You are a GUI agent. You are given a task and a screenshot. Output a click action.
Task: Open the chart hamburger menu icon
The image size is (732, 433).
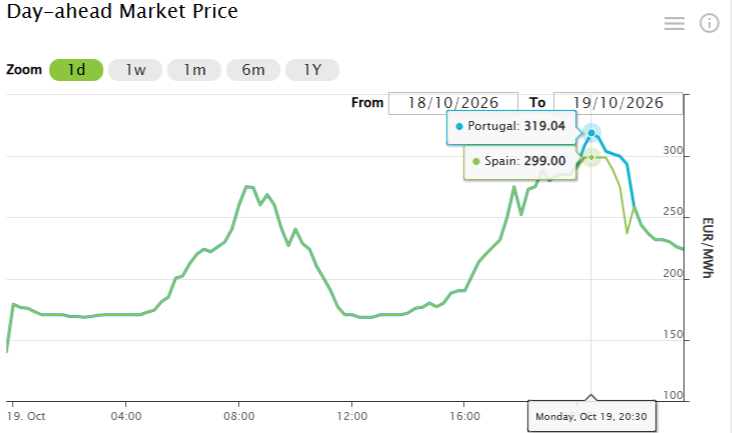pos(674,23)
